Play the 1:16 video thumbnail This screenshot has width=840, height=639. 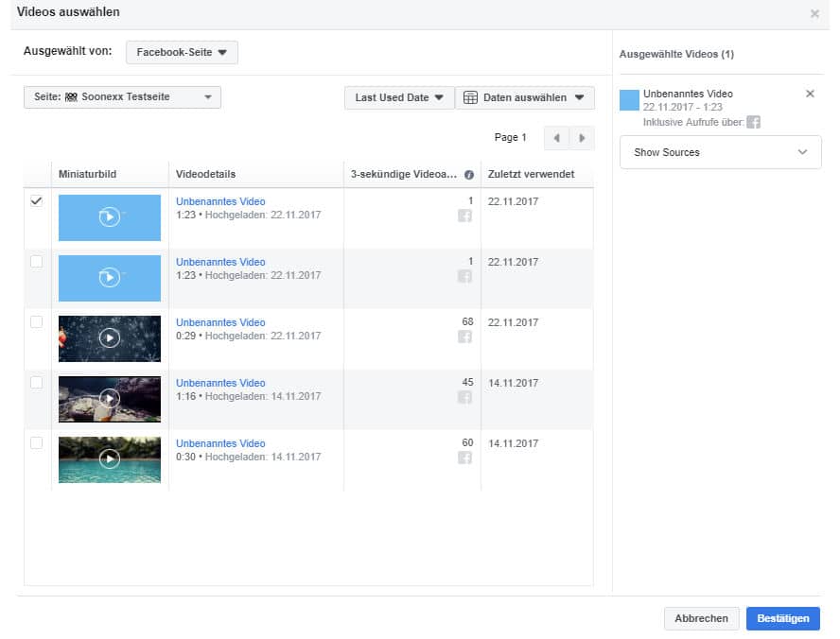(x=110, y=398)
